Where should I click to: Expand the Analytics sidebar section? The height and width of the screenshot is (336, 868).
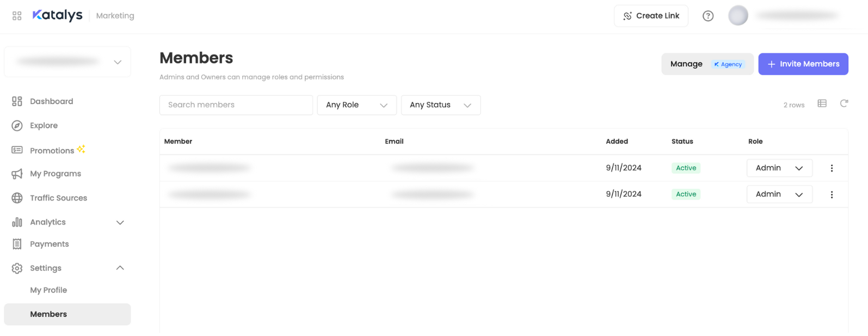pos(120,222)
